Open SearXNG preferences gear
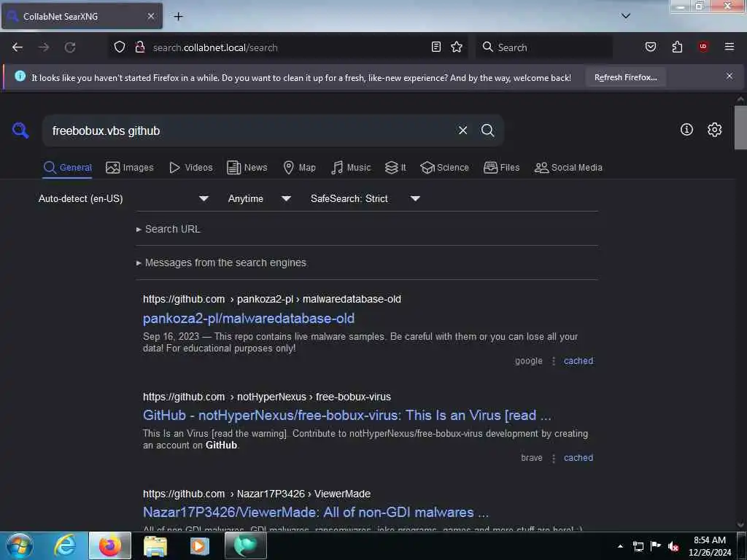 714,130
